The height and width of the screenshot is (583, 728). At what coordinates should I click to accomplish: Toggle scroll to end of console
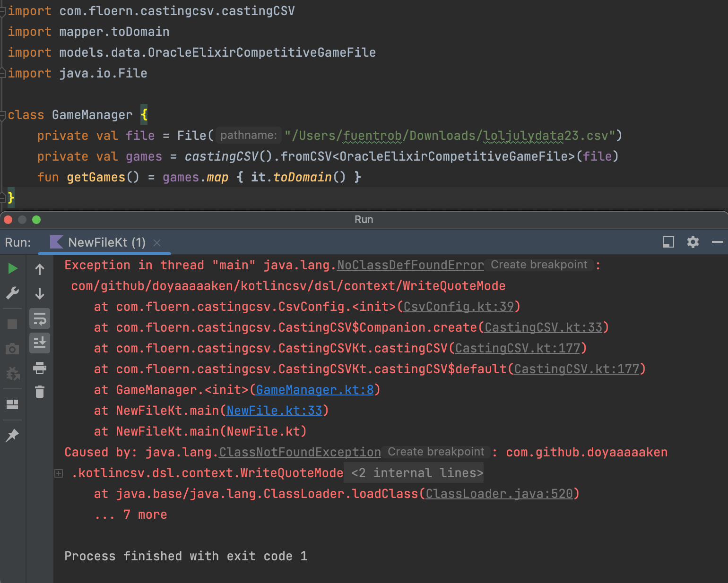40,343
